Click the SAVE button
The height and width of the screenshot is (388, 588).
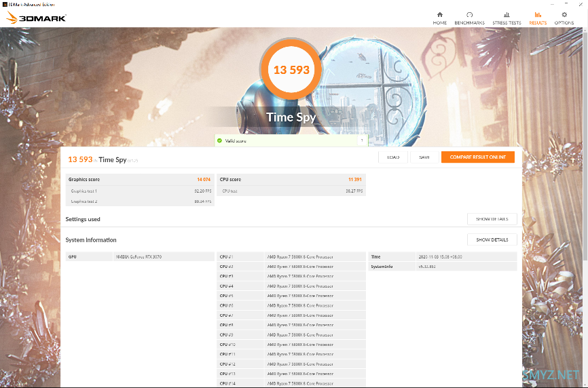point(424,157)
